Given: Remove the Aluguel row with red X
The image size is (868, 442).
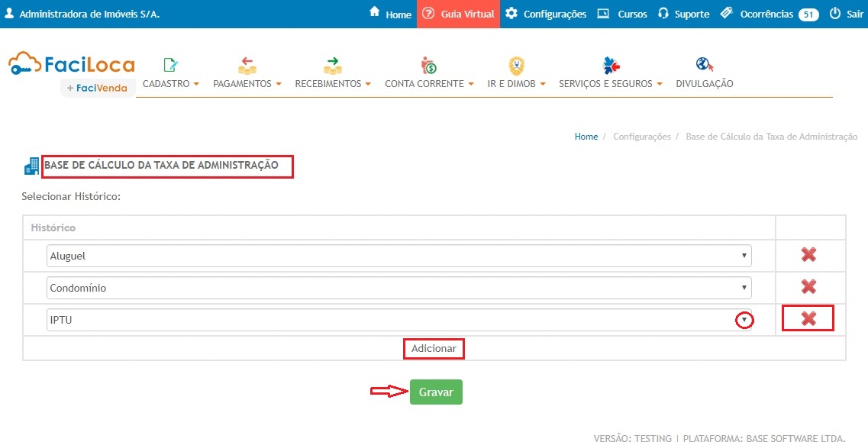Looking at the screenshot, I should click(808, 255).
